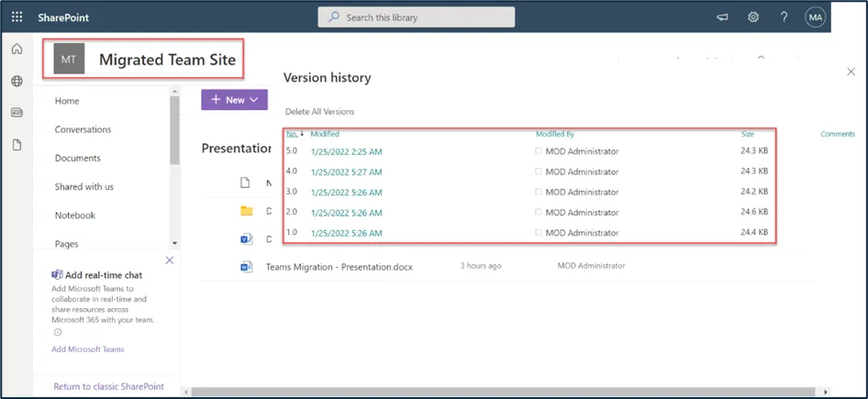The height and width of the screenshot is (399, 868).
Task: Click the Word icon beside Teams Migration file
Action: (246, 266)
